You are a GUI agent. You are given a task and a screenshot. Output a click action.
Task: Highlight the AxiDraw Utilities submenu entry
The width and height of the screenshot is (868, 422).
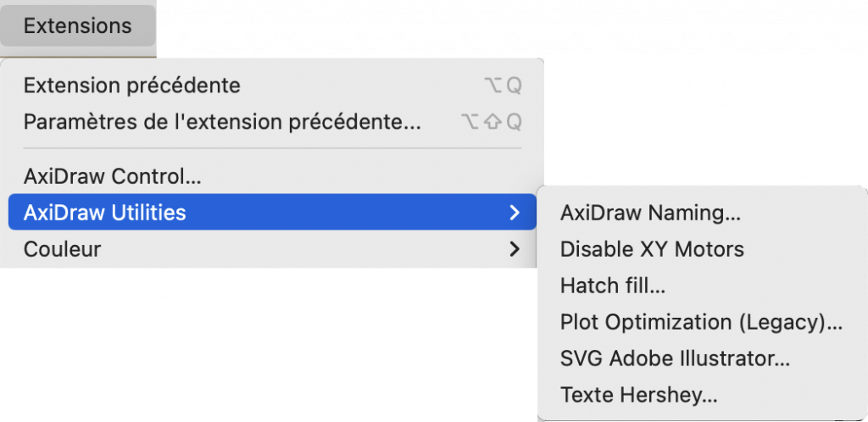point(105,213)
